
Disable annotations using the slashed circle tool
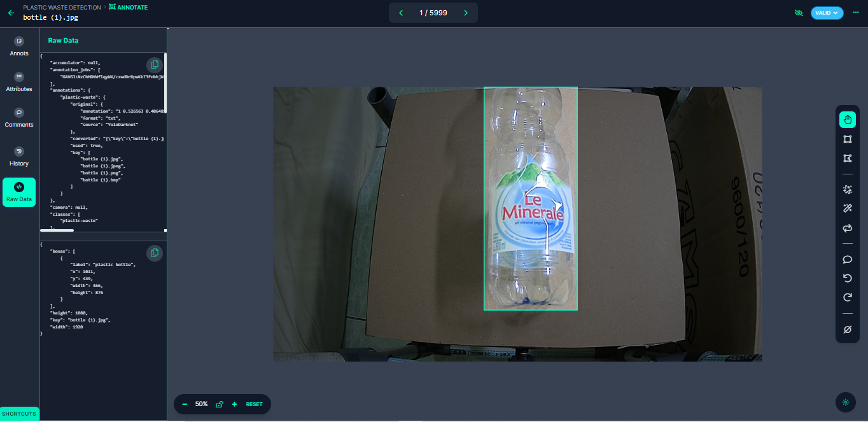click(847, 329)
